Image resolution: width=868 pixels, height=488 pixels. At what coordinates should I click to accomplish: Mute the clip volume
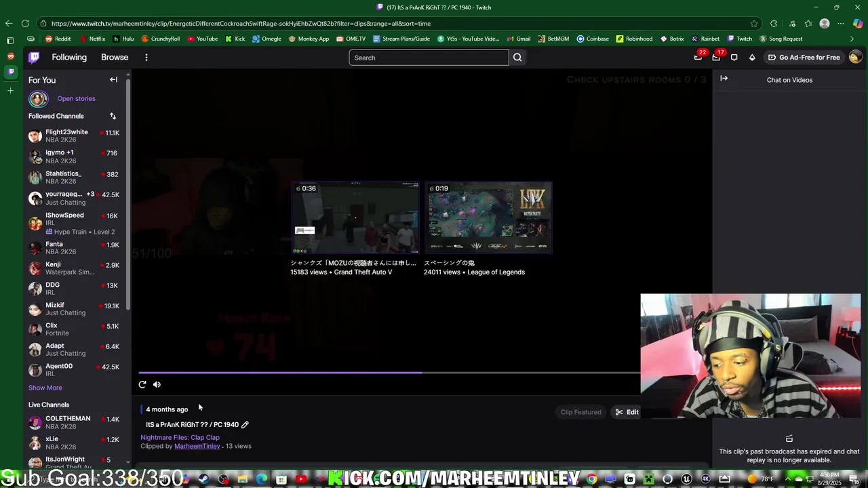[157, 384]
